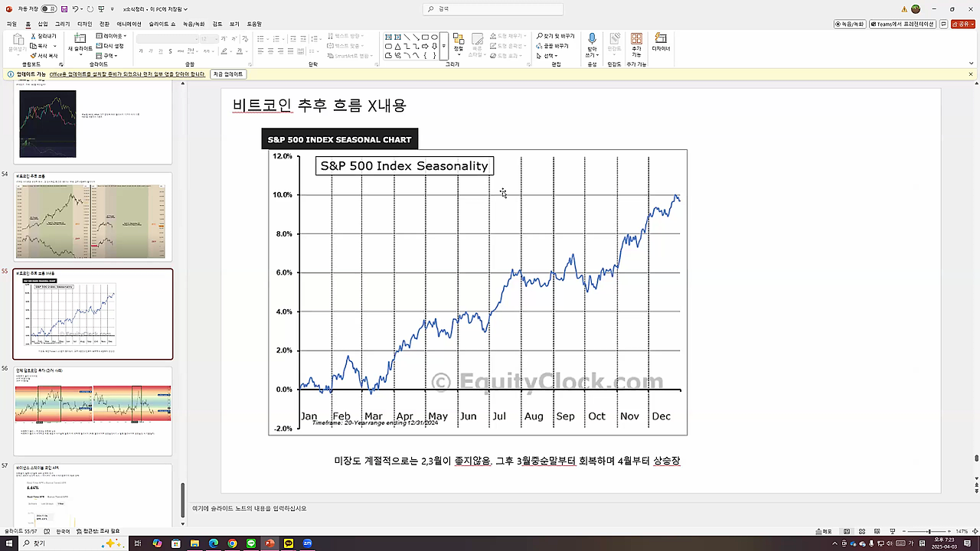Switch to the 애니메이션 (Animations) ribbon tab

coord(129,24)
